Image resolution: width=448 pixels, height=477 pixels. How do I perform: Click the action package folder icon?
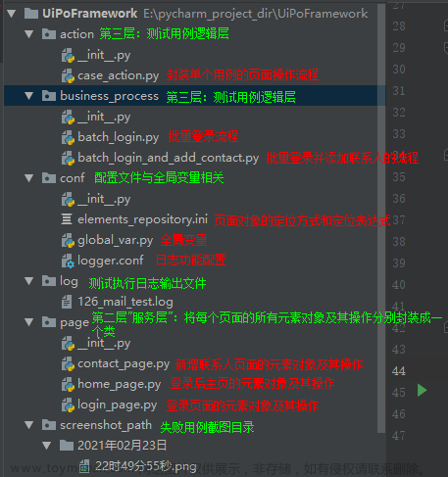49,33
